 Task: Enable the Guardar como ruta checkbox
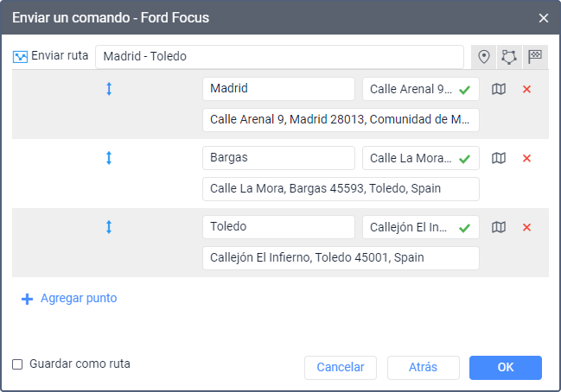[x=17, y=364]
